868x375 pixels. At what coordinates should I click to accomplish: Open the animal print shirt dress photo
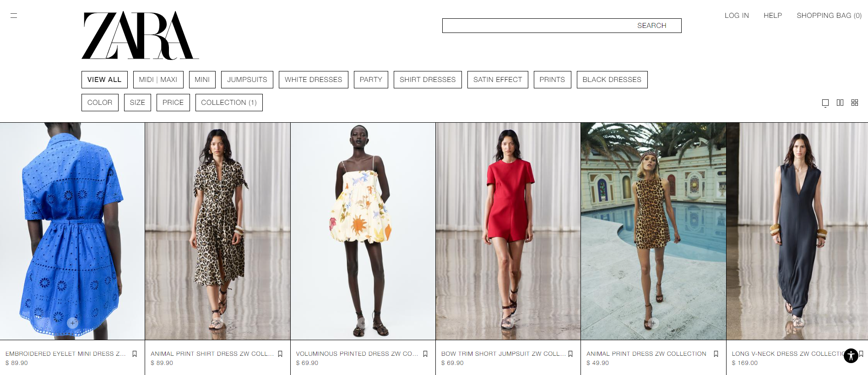point(218,231)
